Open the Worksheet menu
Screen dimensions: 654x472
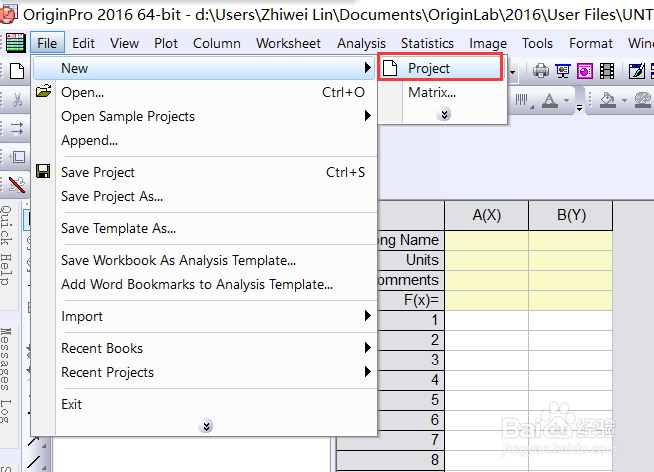click(288, 43)
